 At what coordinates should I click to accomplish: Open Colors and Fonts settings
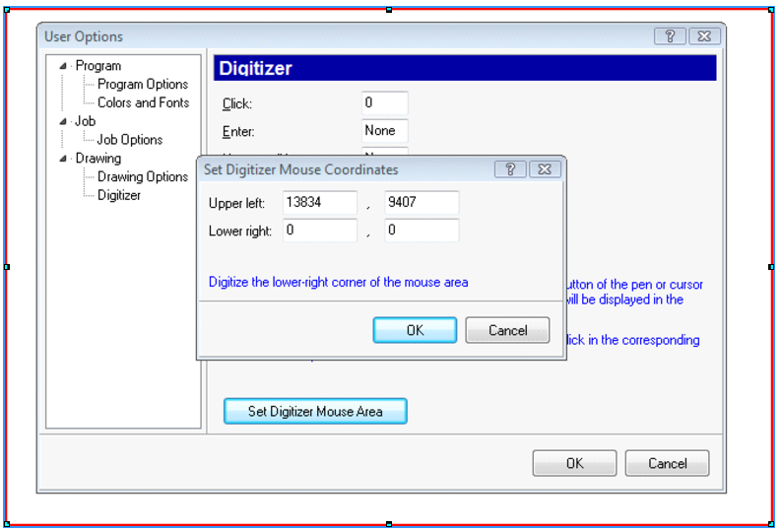tap(143, 102)
